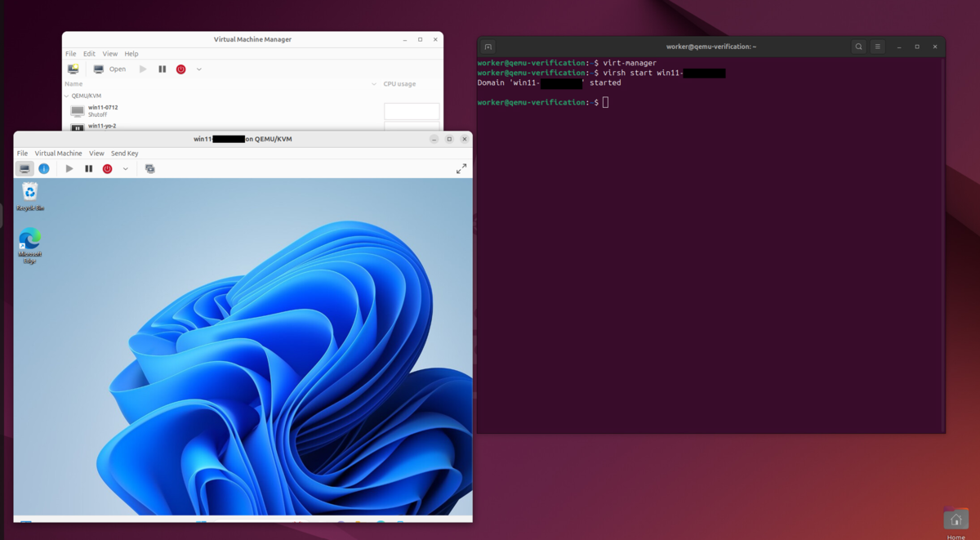Open the terminal's hamburger menu
The height and width of the screenshot is (540, 980).
pos(877,47)
